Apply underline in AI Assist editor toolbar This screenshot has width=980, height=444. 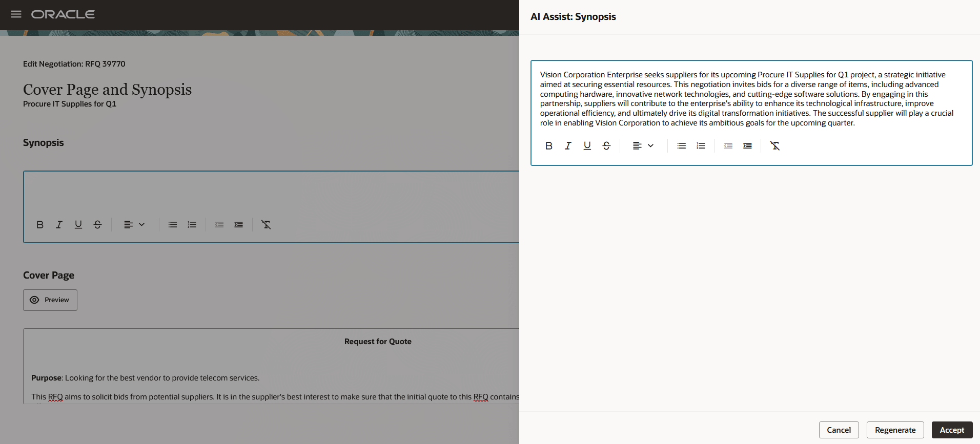click(x=587, y=146)
